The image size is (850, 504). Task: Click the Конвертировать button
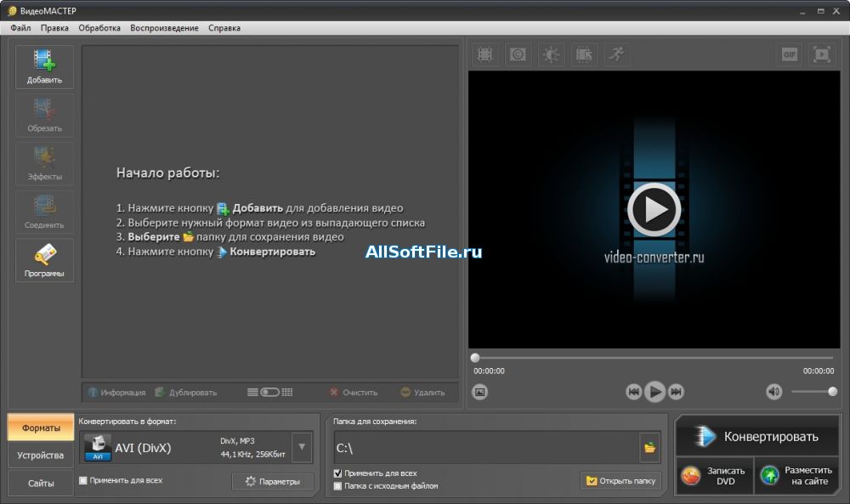pyautogui.click(x=757, y=436)
